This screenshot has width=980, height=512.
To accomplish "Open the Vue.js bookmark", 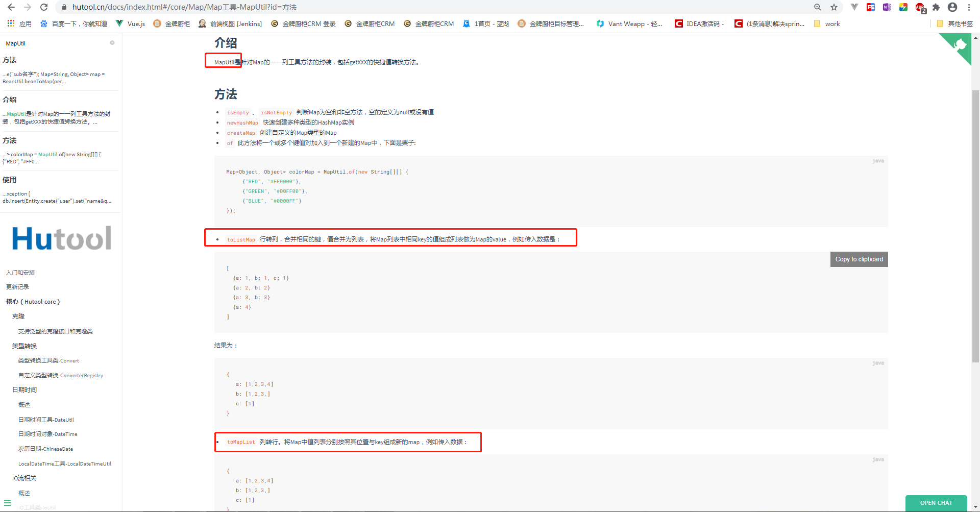I will [130, 23].
